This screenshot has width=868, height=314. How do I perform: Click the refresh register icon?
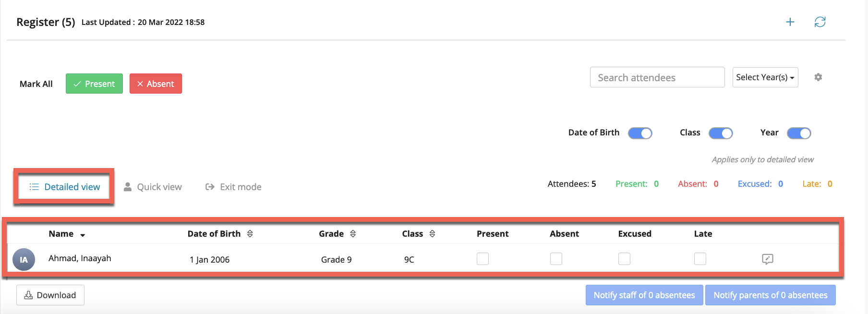click(x=820, y=22)
